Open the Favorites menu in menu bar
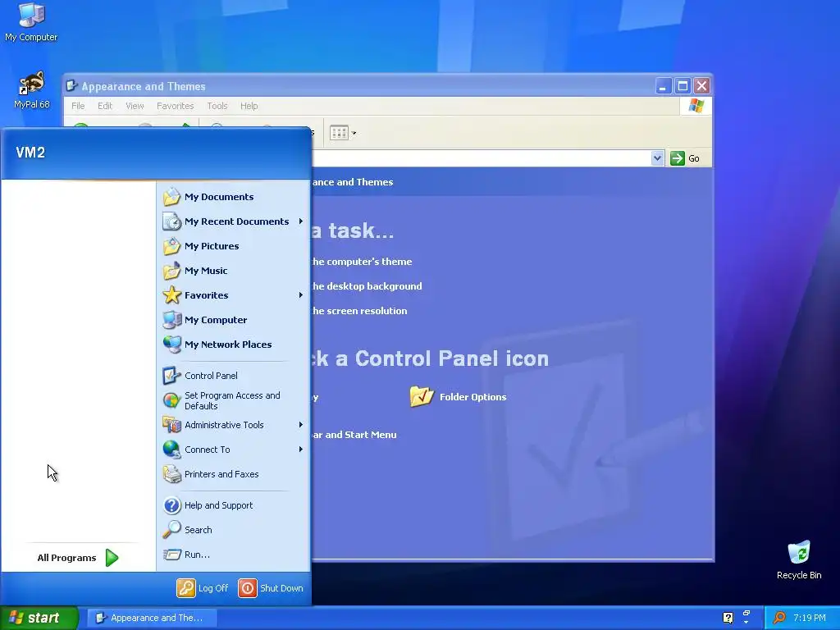840x630 pixels. pos(176,106)
